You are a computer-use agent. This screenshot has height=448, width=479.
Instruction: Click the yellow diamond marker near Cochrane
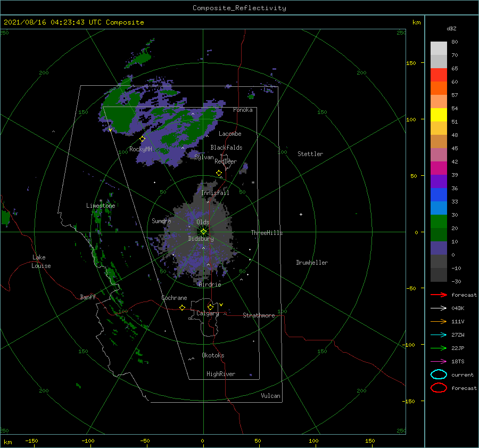point(183,307)
